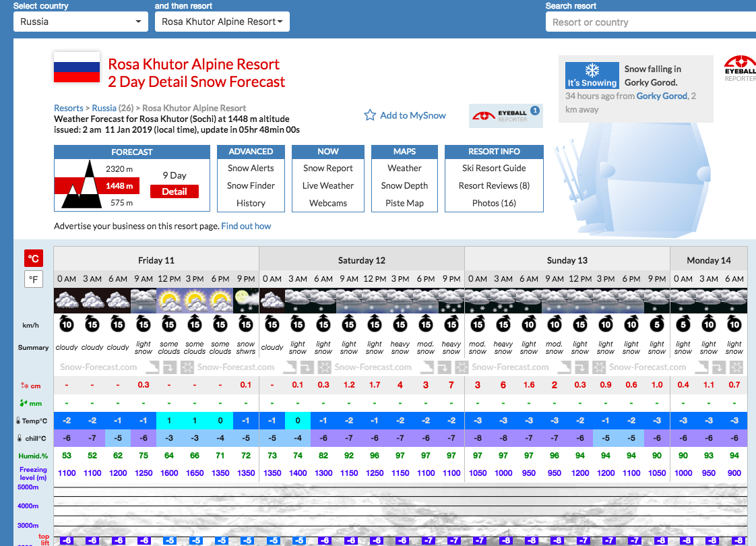This screenshot has width=756, height=546.
Task: Open Photos (16)
Action: click(494, 203)
